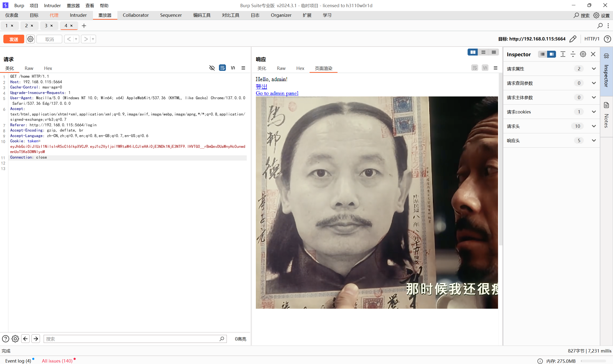Image resolution: width=613 pixels, height=364 pixels.
Task: Open All issues (140)
Action: pyautogui.click(x=57, y=361)
